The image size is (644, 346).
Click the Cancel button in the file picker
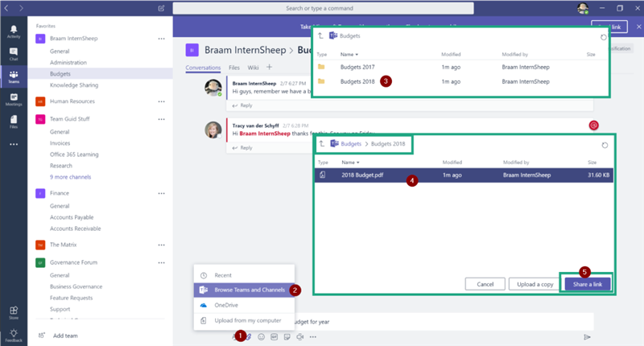pos(485,284)
